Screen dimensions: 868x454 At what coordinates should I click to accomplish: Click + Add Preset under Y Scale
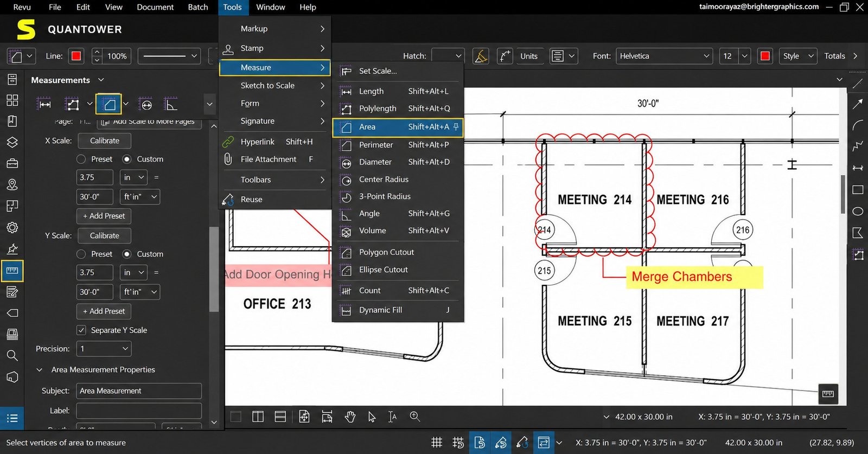click(x=104, y=311)
